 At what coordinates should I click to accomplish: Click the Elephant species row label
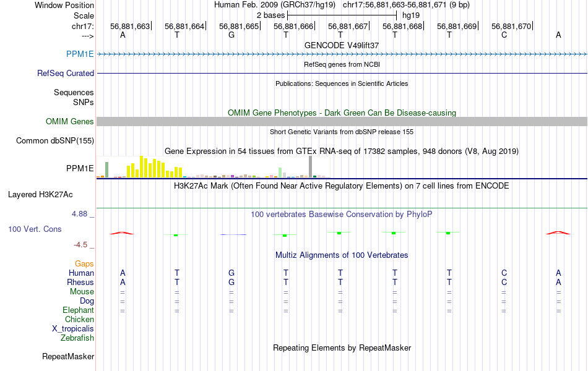click(x=79, y=310)
